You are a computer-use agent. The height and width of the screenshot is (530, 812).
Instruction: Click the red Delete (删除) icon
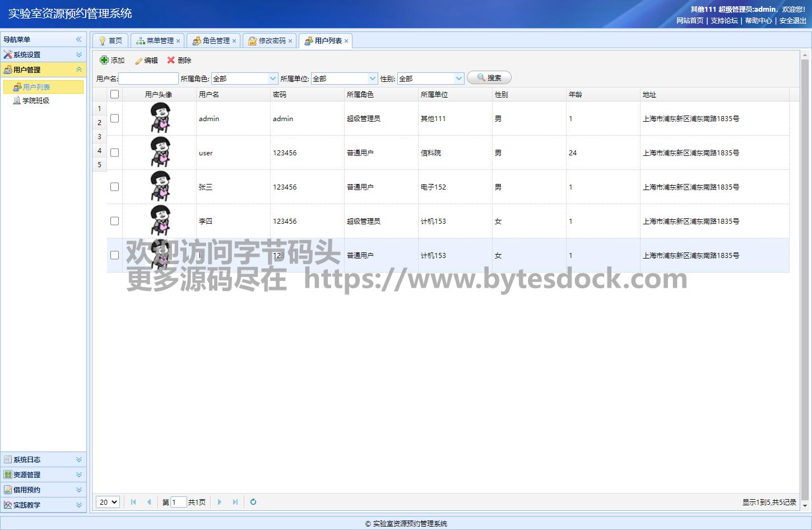click(171, 60)
